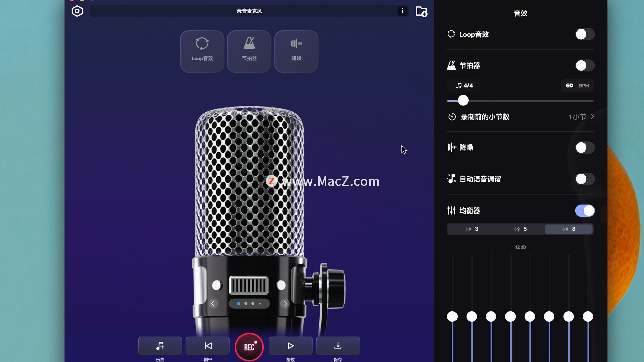Click the BPM tempo slider handle
Viewport: 644px width, 362px height.
point(463,100)
